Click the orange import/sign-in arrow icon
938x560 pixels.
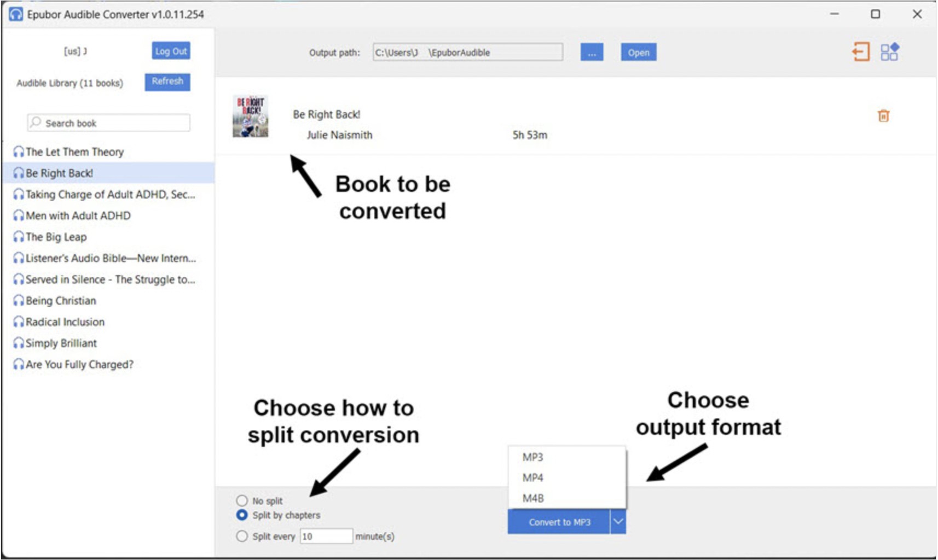click(x=861, y=52)
